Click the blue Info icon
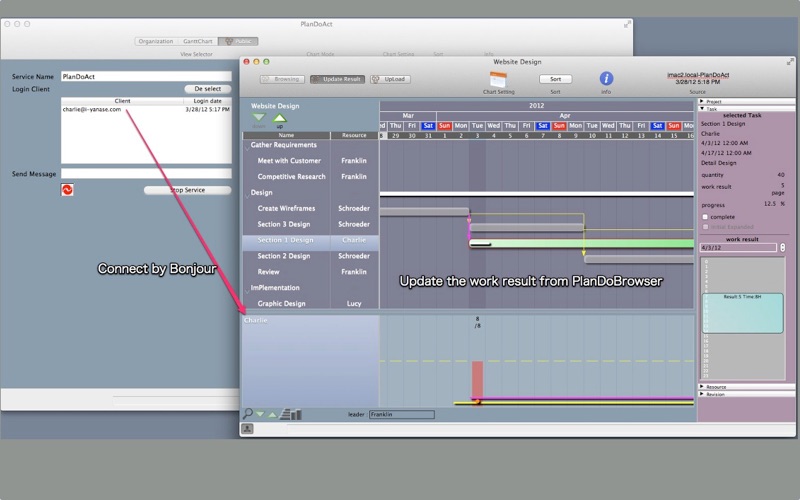 606,79
